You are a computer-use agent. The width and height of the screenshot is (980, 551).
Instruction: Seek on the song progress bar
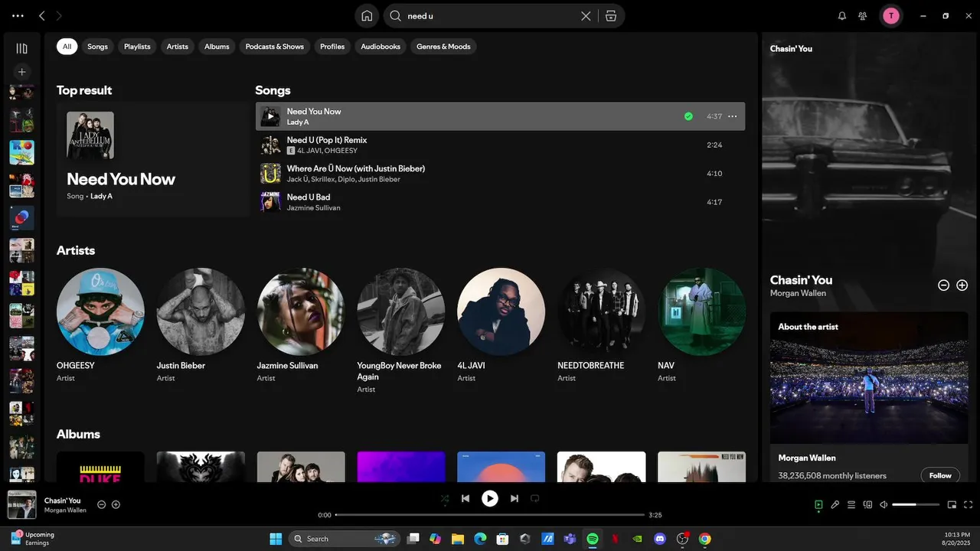490,515
